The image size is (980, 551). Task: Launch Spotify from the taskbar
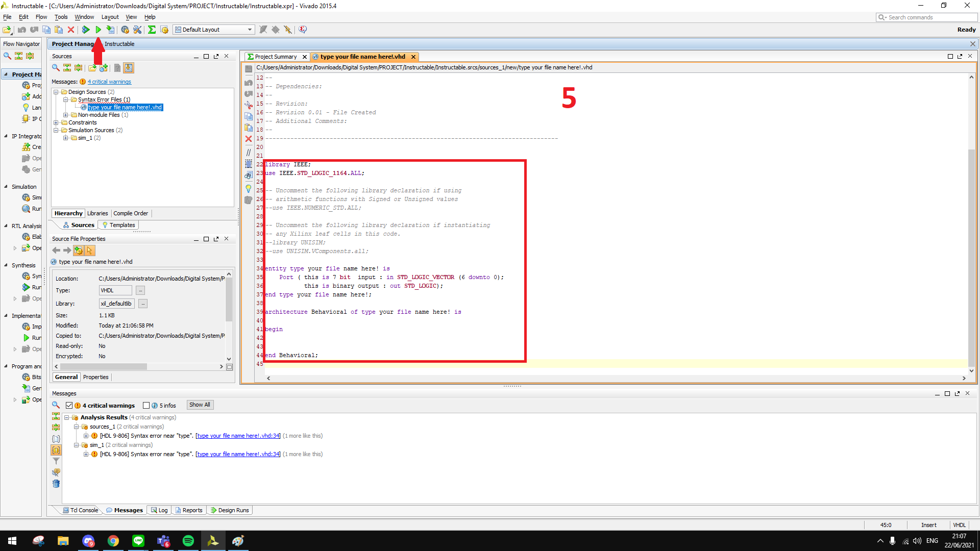188,540
